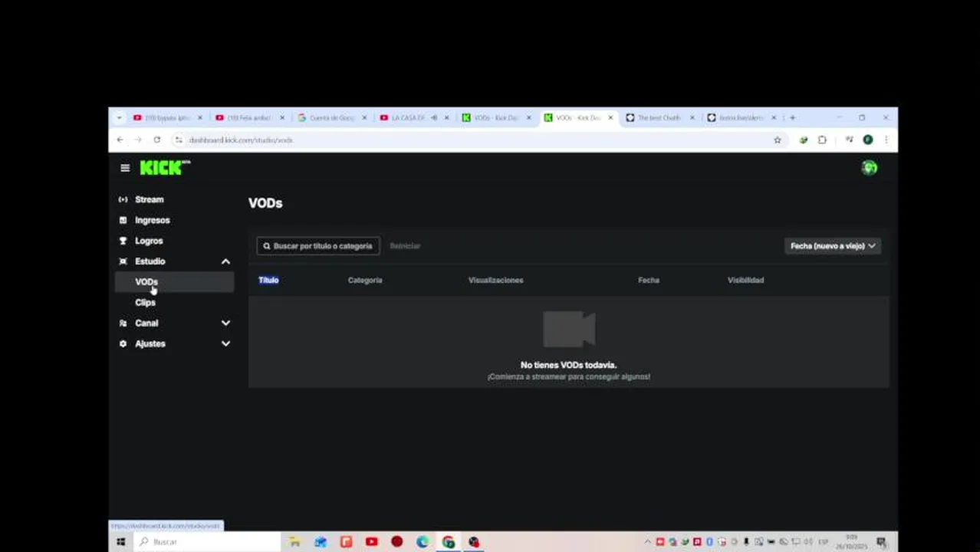This screenshot has height=552, width=980.
Task: Click the Estudio icon in sidebar
Action: coord(123,261)
